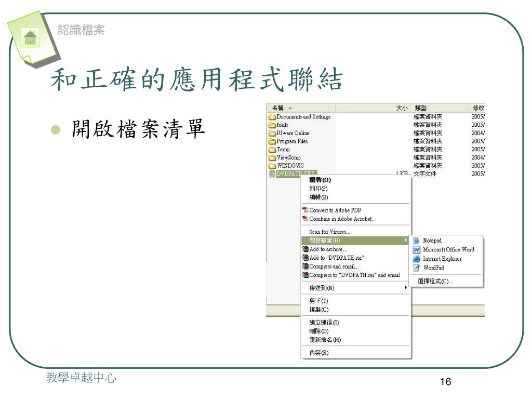The height and width of the screenshot is (399, 532).
Task: Click the 教學卓越中心 footer text
Action: 81,378
